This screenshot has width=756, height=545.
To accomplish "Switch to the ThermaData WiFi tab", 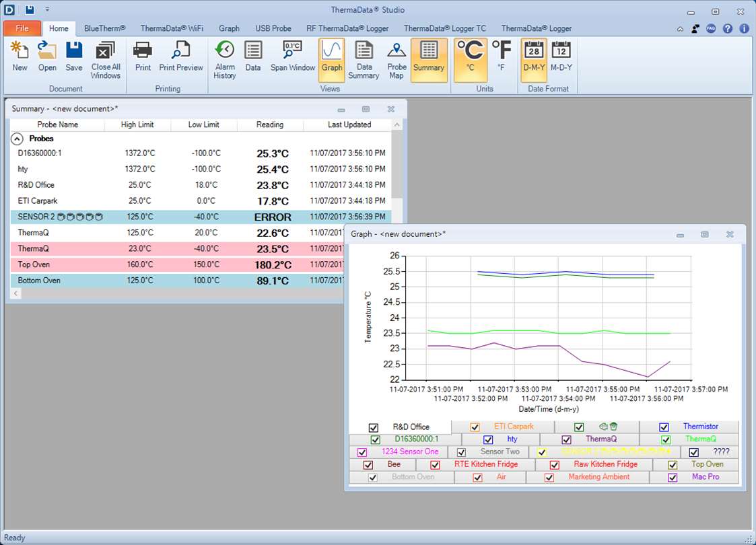I will 172,28.
